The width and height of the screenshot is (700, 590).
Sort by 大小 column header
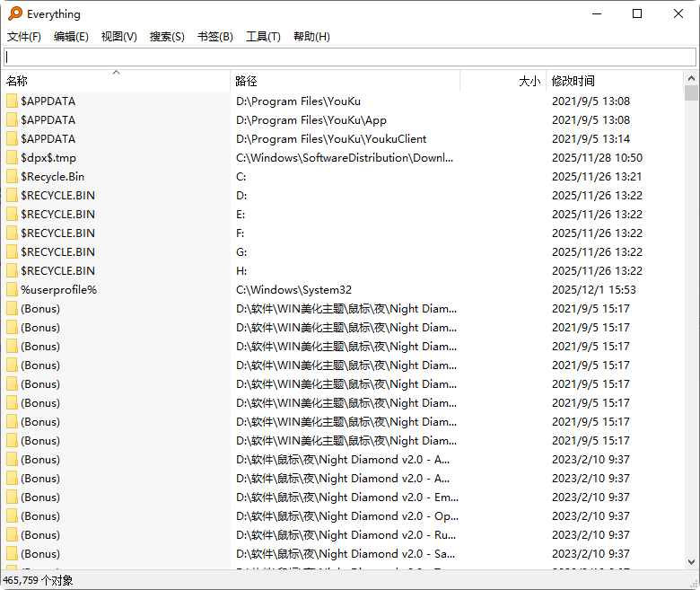tap(503, 82)
